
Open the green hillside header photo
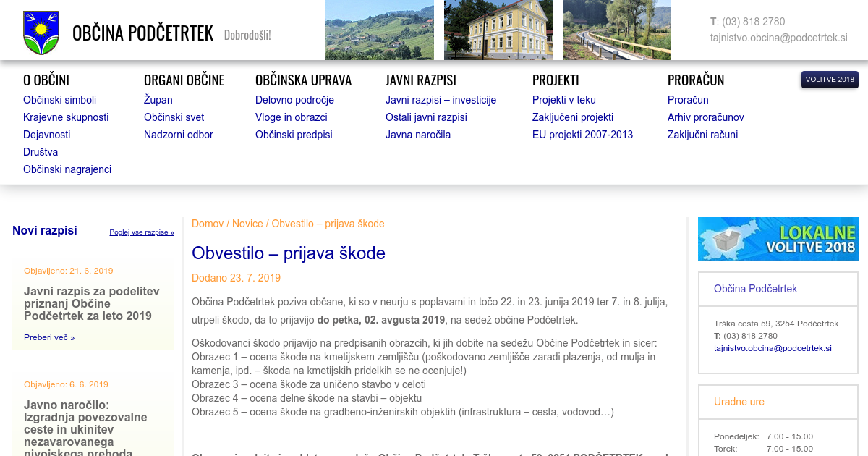(x=379, y=30)
